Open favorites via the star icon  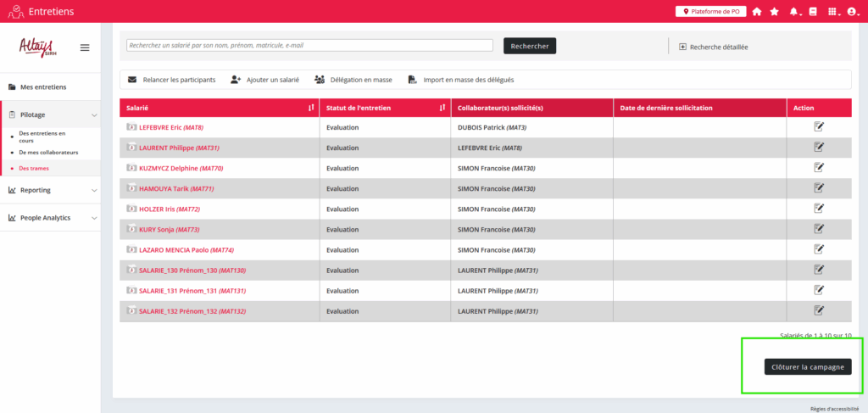774,12
